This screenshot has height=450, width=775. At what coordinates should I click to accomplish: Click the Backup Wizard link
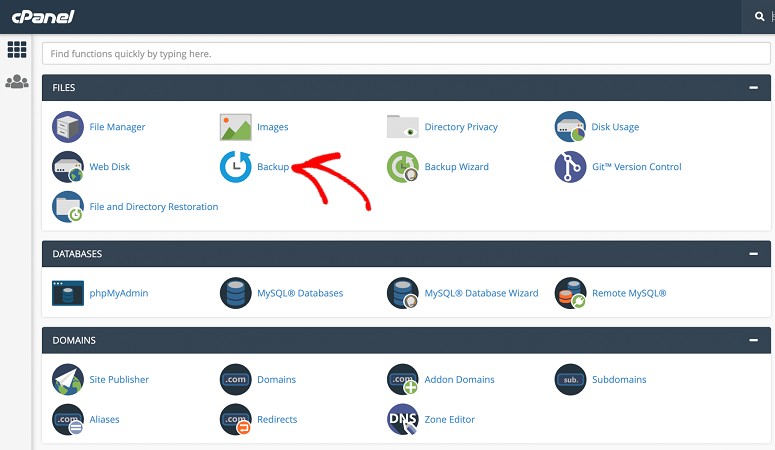(x=456, y=167)
